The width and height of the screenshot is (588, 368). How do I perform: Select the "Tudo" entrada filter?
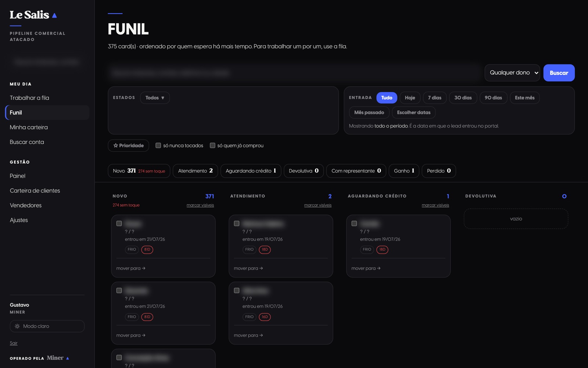pyautogui.click(x=387, y=98)
